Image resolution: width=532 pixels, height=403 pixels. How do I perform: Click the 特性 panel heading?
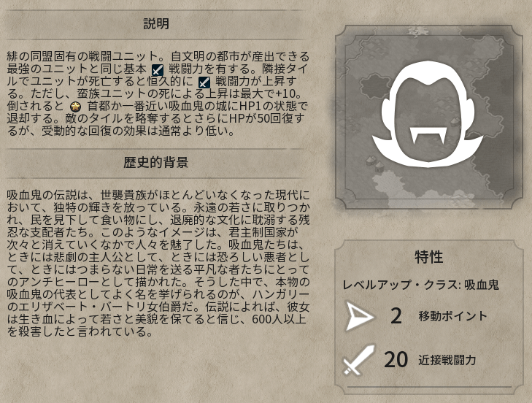[429, 257]
